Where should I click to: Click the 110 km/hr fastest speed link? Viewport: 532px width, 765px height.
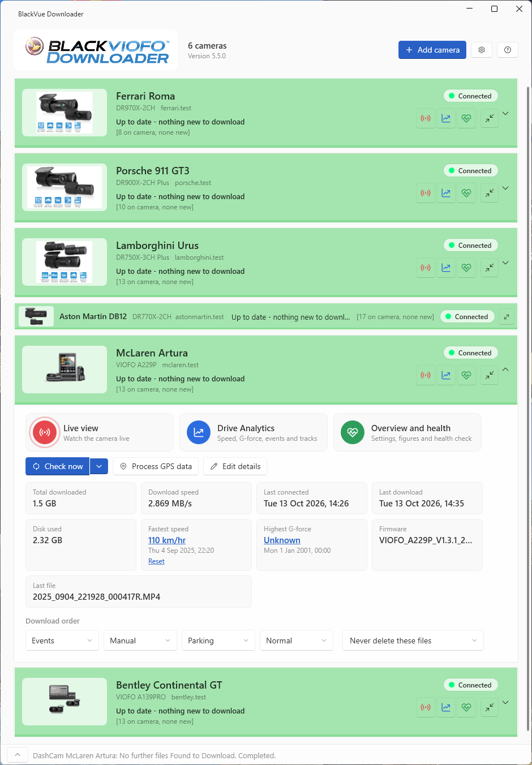click(x=167, y=540)
